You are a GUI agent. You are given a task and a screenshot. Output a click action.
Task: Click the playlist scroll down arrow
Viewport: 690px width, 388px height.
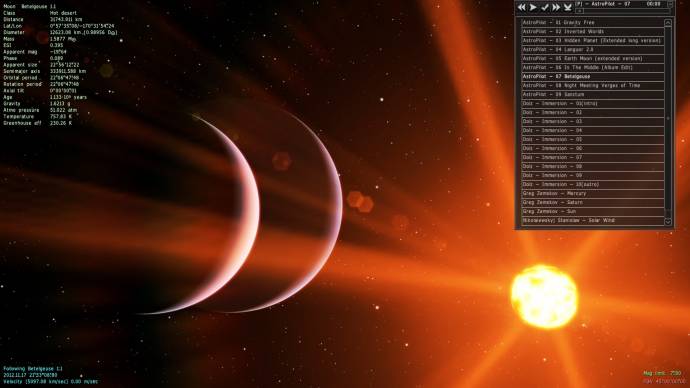pos(668,222)
